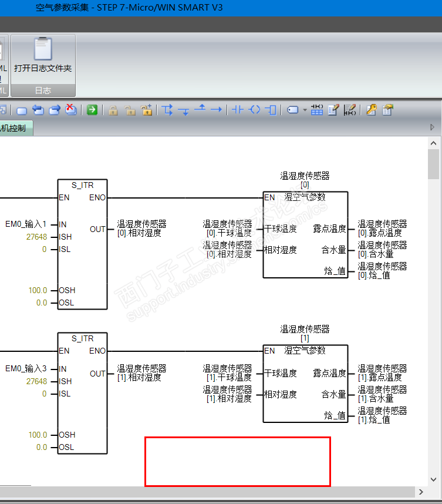Screen dimensions: 442x504
Task: Select first block's ISH value 27648
Action: [36, 237]
